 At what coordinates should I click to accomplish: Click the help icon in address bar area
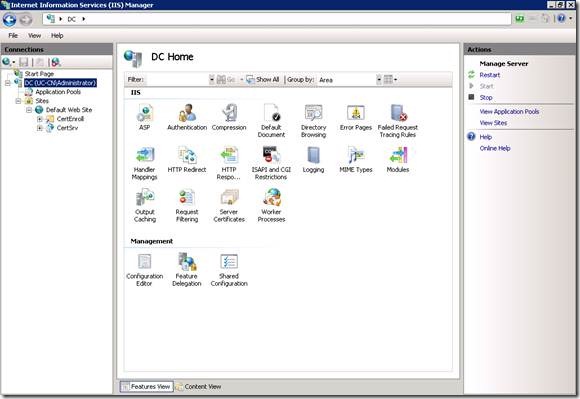click(562, 18)
